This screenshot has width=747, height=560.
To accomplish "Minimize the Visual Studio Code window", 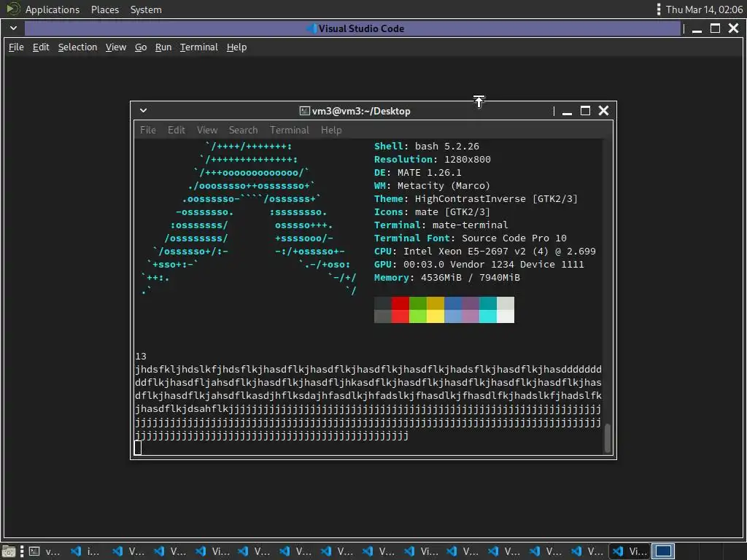I will pos(697,29).
